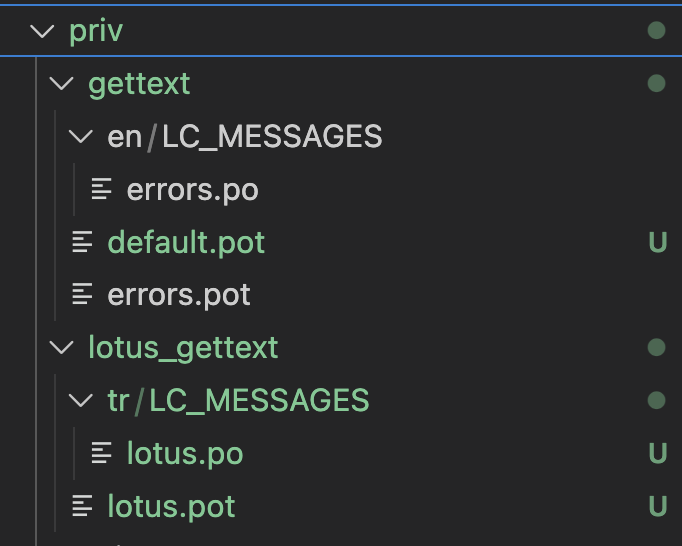
Task: Select the priv folder label
Action: pyautogui.click(x=96, y=31)
